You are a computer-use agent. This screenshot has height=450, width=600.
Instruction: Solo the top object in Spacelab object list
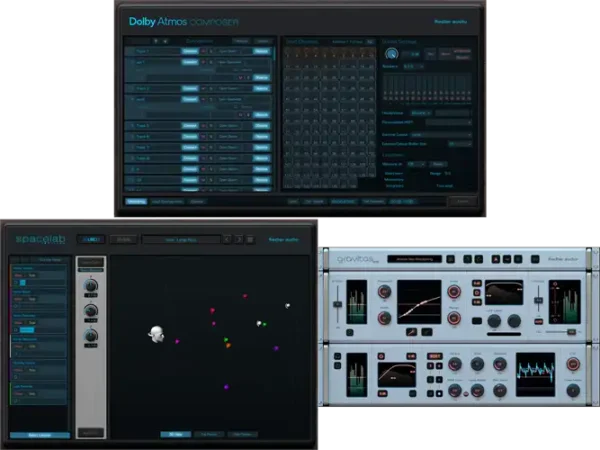[32, 276]
